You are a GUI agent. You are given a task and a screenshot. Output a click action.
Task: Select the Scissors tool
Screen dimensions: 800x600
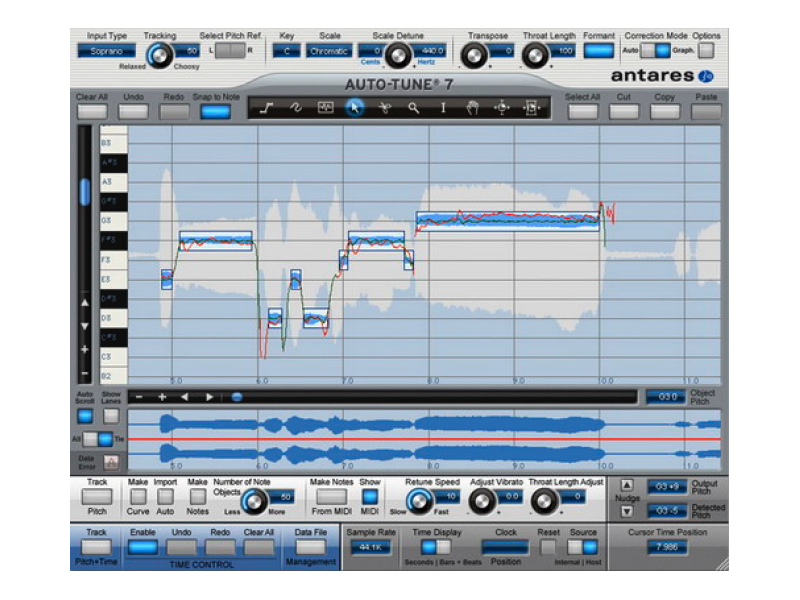pyautogui.click(x=385, y=108)
